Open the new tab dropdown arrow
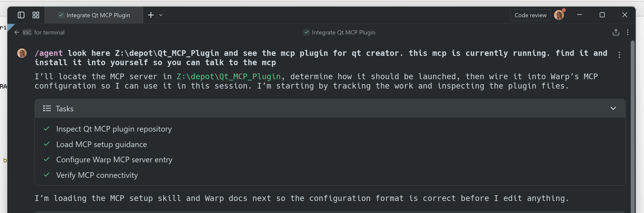 [161, 15]
